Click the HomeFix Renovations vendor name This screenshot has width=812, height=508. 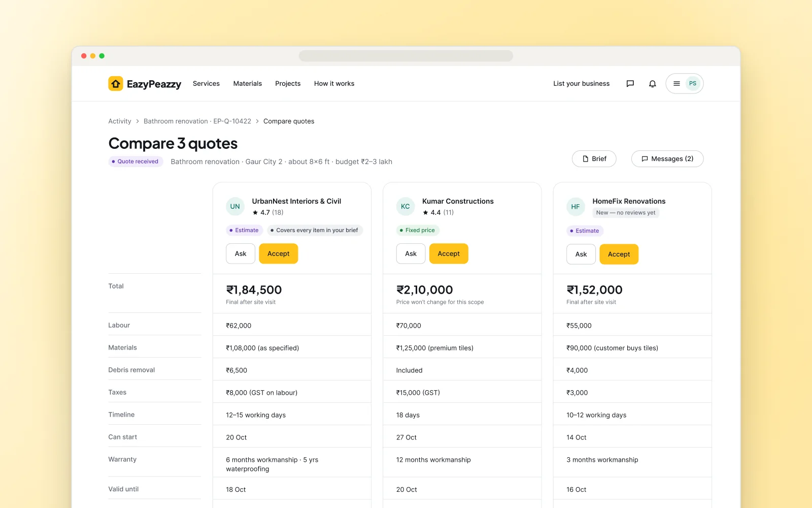(x=629, y=202)
